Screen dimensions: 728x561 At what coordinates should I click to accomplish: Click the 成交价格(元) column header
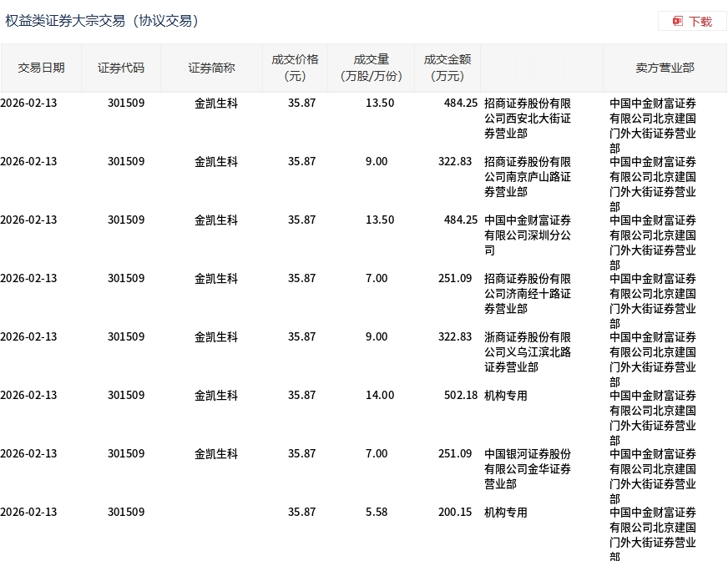pyautogui.click(x=295, y=68)
